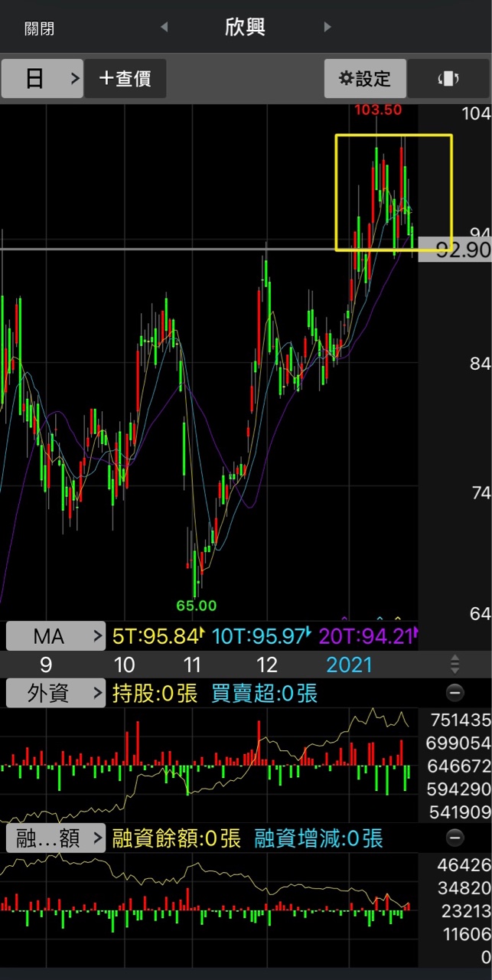This screenshot has width=492, height=980.
Task: Open the 融…額 margin indicator selector
Action: coord(56,838)
